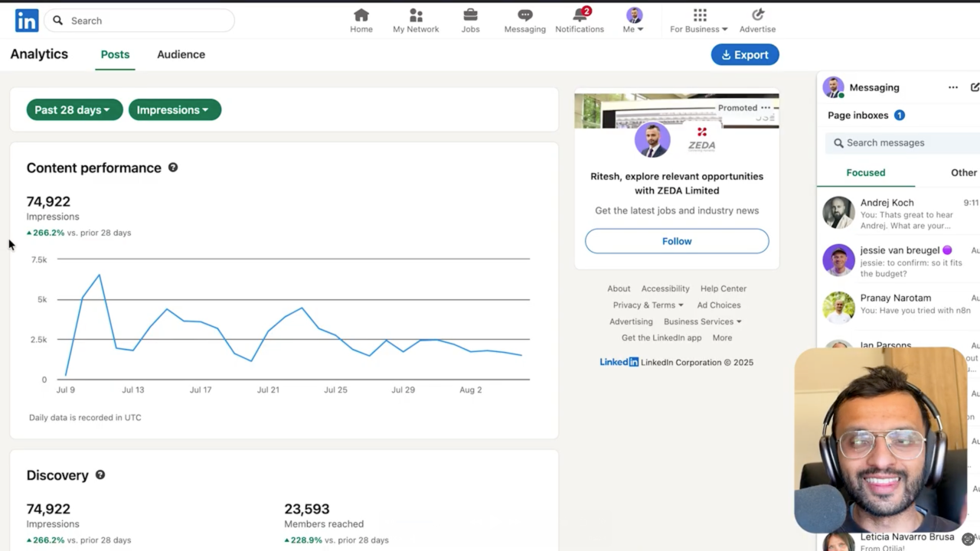The image size is (980, 551).
Task: Open Leticia Navarro Brusa conversation
Action: point(899,541)
